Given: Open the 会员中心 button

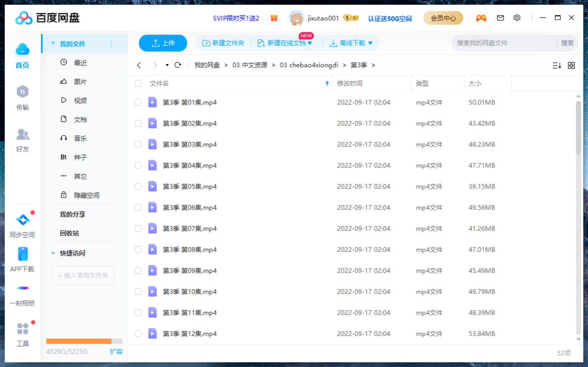Looking at the screenshot, I should 443,18.
